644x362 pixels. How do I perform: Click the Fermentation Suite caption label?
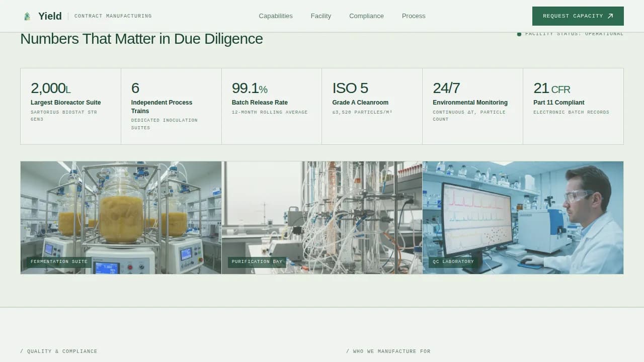point(58,261)
